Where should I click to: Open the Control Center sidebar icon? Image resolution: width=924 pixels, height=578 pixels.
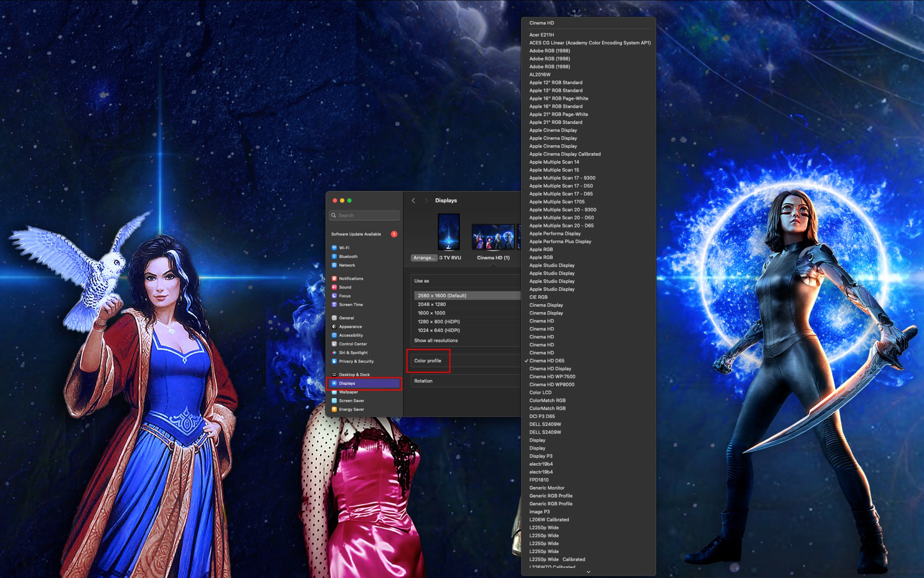[x=334, y=344]
